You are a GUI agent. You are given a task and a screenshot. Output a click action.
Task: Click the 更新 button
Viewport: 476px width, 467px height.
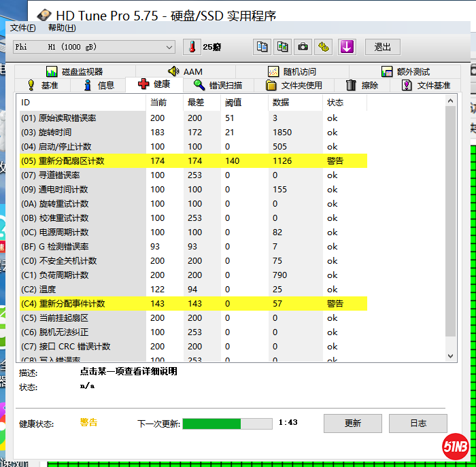point(353,423)
